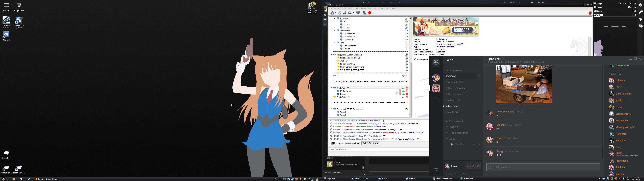This screenshot has height=181, width=644.
Task: Click the instant invite icon beside #general
Action: pos(478,76)
